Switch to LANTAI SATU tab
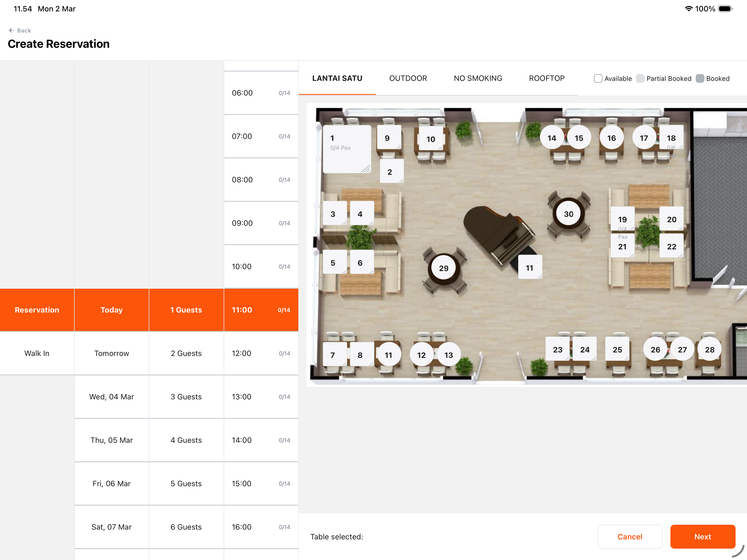The width and height of the screenshot is (747, 560). click(x=337, y=78)
